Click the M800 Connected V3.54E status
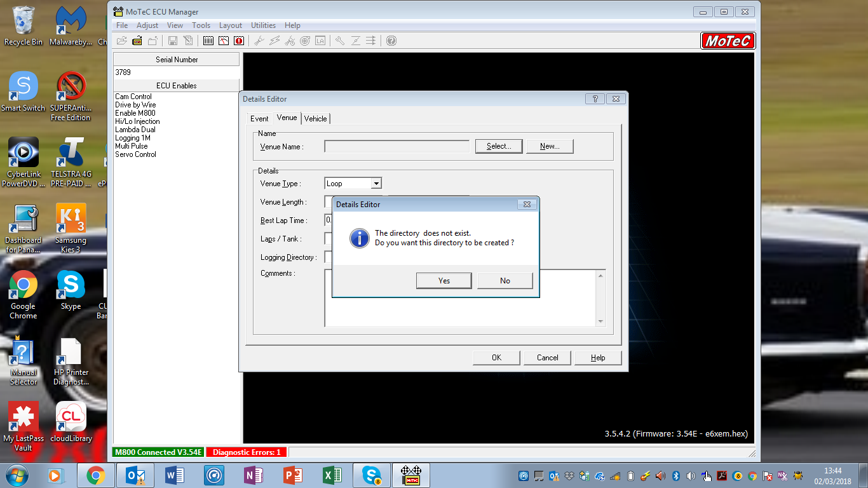 [158, 452]
